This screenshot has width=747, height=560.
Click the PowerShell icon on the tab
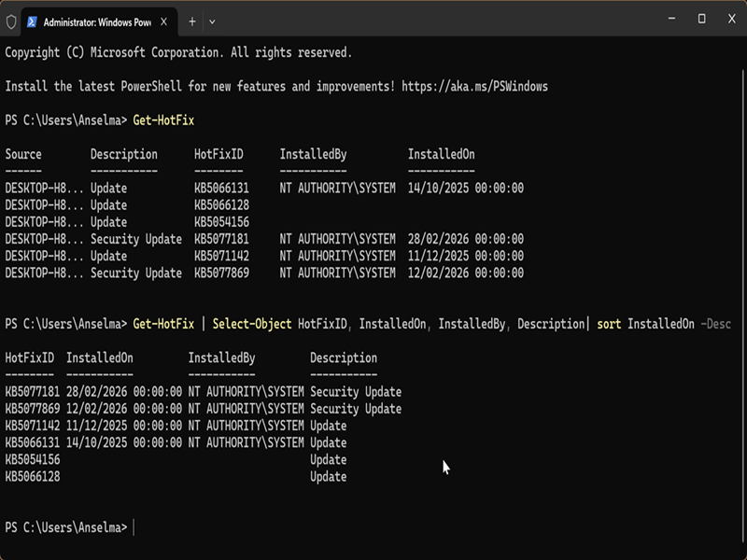point(33,21)
